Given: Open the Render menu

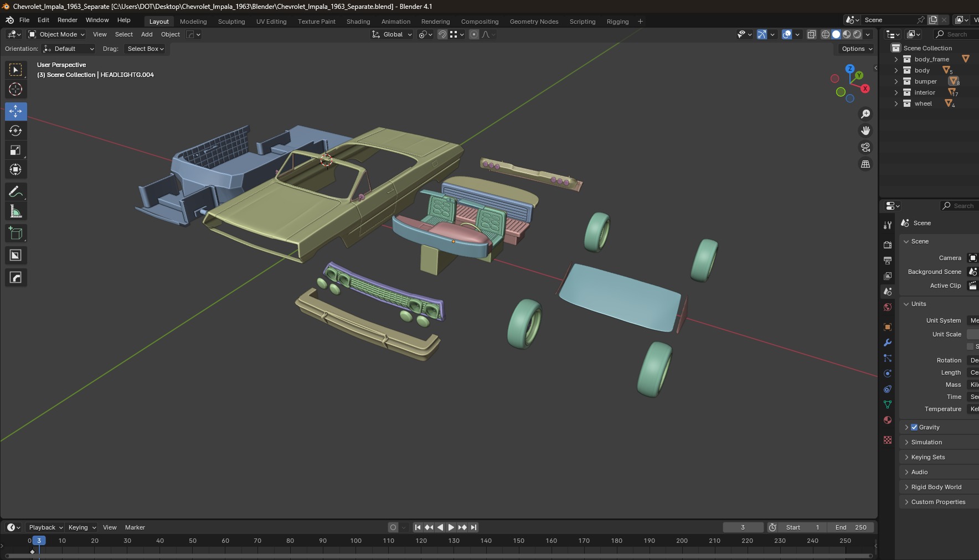Looking at the screenshot, I should [68, 20].
